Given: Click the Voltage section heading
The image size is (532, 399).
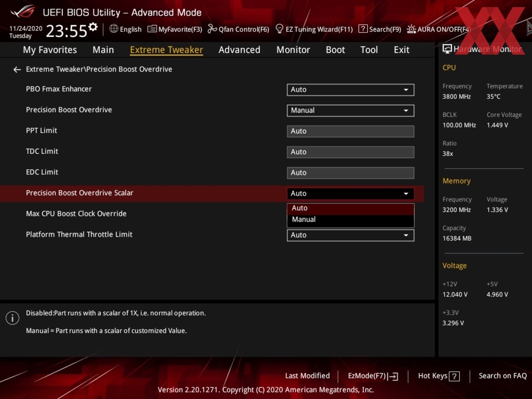Looking at the screenshot, I should (455, 266).
